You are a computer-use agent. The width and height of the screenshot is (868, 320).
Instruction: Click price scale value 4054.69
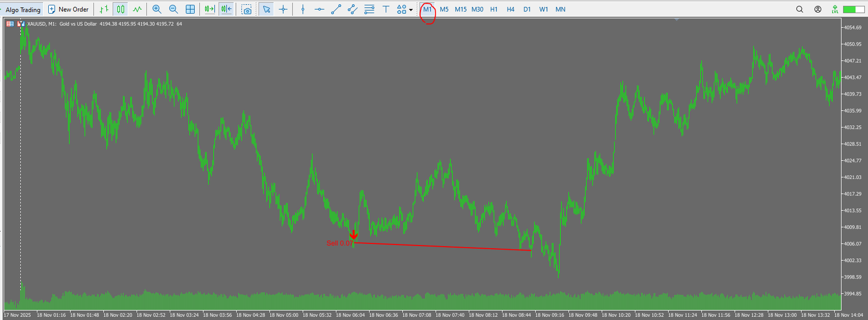[852, 28]
